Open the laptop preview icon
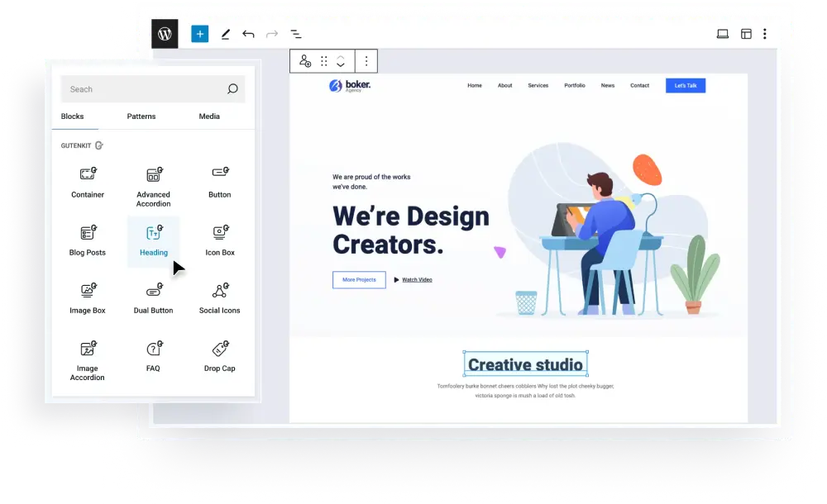The width and height of the screenshot is (827, 504). [723, 34]
